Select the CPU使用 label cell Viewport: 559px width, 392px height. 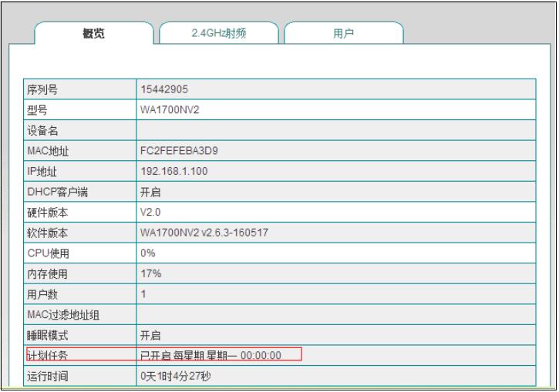80,253
